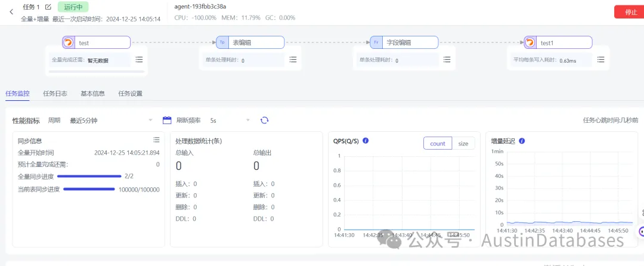Switch QPS chart to count mode
The image size is (644, 266).
click(x=437, y=144)
